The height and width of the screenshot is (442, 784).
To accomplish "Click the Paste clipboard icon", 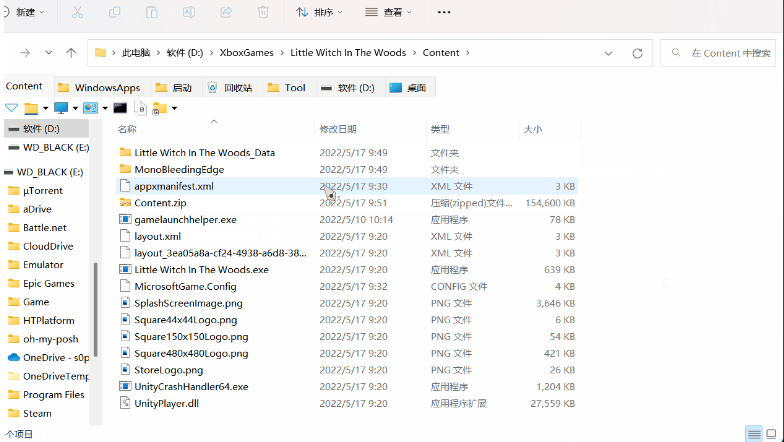I will pyautogui.click(x=152, y=12).
